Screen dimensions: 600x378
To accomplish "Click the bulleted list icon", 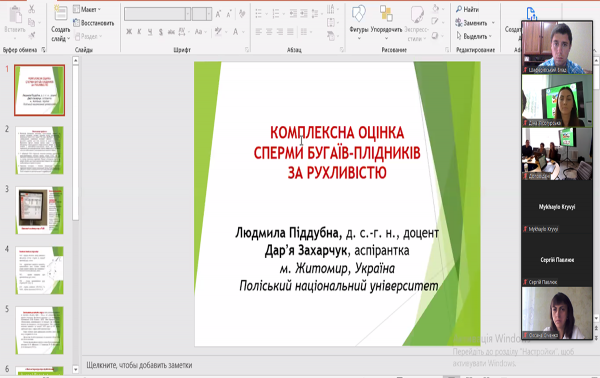I will [259, 14].
